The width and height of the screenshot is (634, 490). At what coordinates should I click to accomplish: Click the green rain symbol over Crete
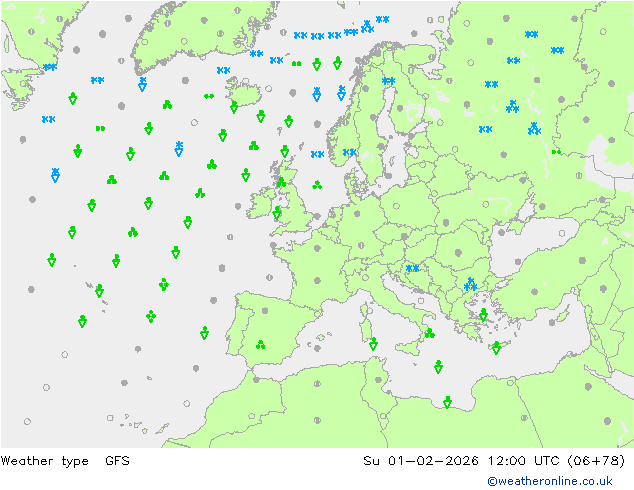tap(497, 348)
